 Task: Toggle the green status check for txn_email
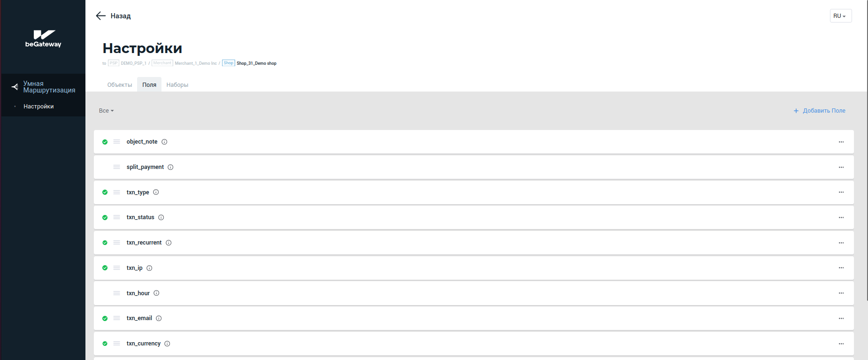coord(105,318)
